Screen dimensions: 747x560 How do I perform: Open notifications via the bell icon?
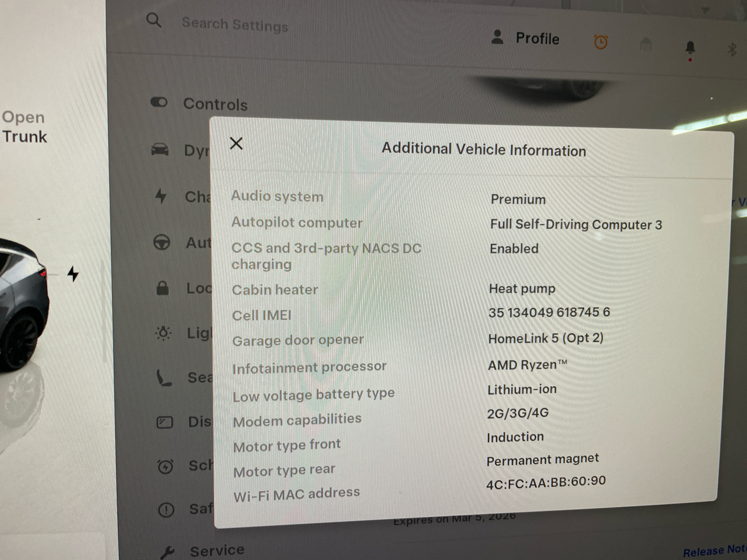(690, 47)
